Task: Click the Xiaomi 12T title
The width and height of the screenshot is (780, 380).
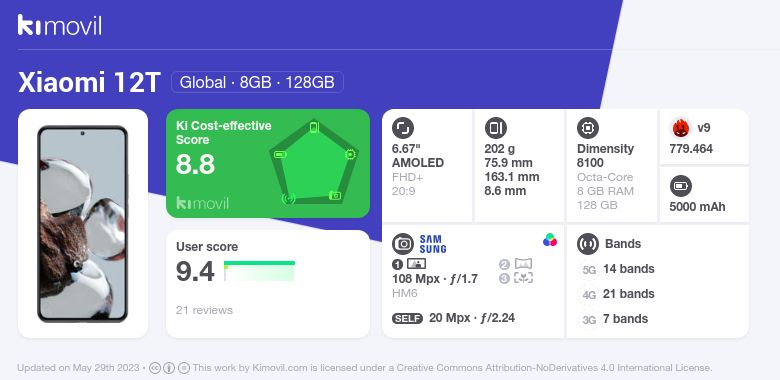Action: point(90,82)
